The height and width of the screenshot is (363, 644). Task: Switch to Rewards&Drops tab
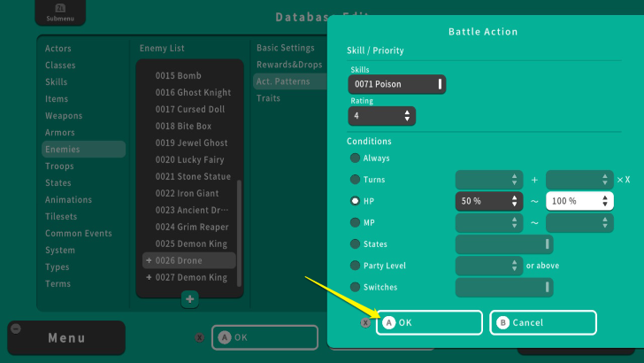point(289,65)
